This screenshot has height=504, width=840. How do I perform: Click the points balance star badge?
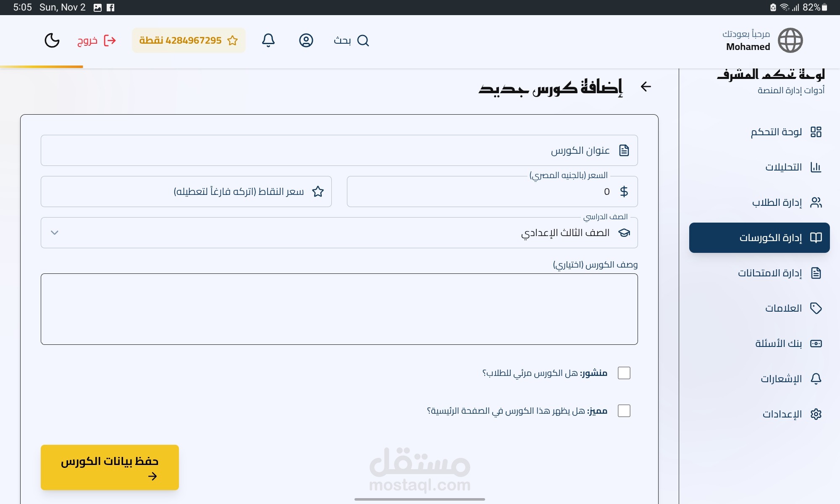[189, 40]
